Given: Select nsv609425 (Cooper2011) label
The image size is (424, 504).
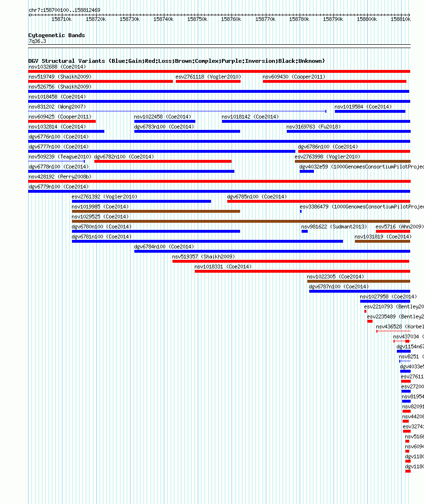Looking at the screenshot, I should (60, 117).
